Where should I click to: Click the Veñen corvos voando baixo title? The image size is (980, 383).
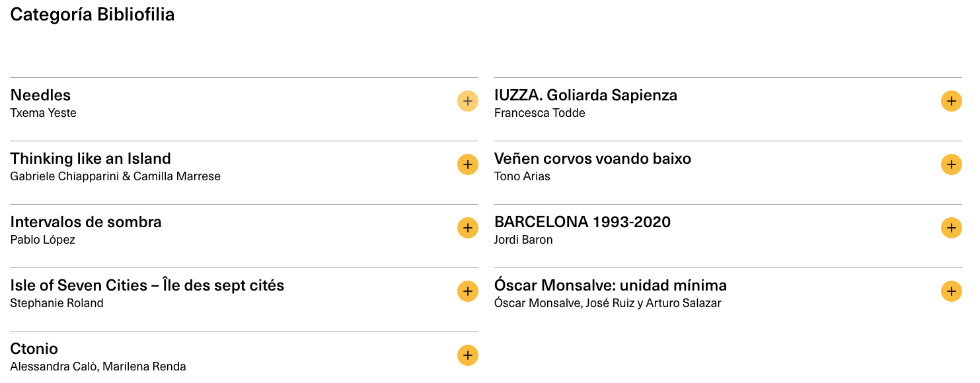coord(592,158)
